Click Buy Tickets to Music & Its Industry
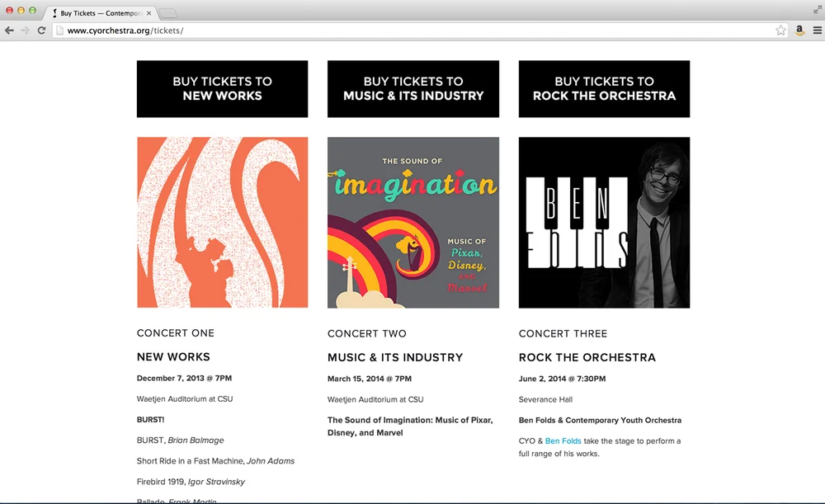The width and height of the screenshot is (825, 504). [413, 89]
